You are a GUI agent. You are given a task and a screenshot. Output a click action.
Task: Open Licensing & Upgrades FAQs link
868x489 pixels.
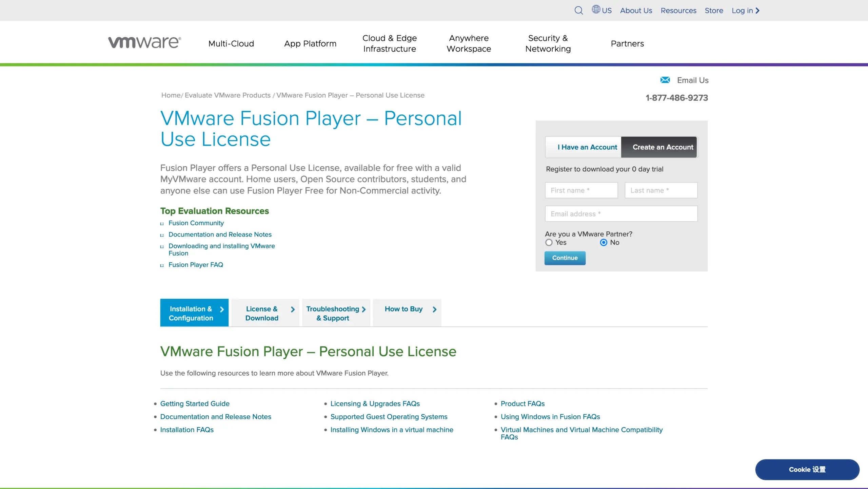point(375,404)
